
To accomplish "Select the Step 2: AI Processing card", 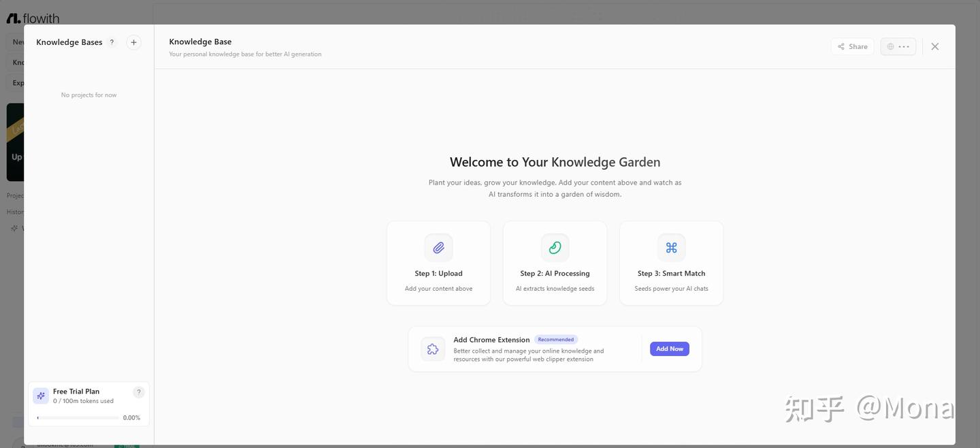I will pyautogui.click(x=555, y=263).
